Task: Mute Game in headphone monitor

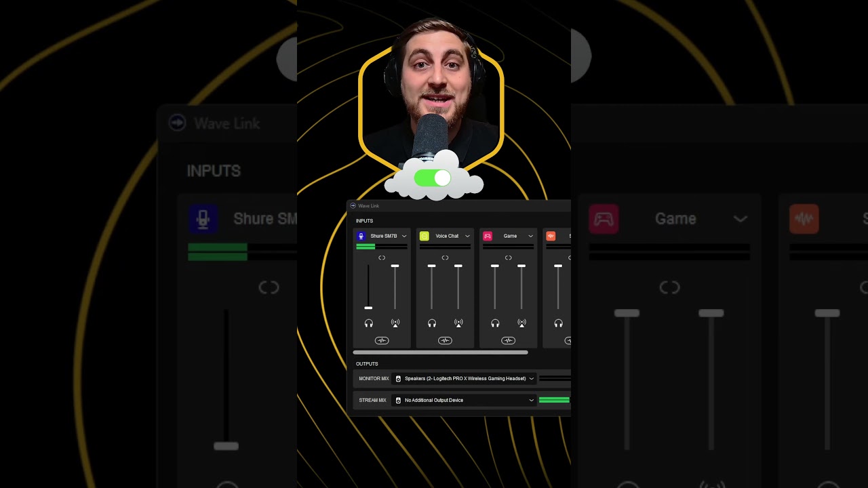Action: 495,323
